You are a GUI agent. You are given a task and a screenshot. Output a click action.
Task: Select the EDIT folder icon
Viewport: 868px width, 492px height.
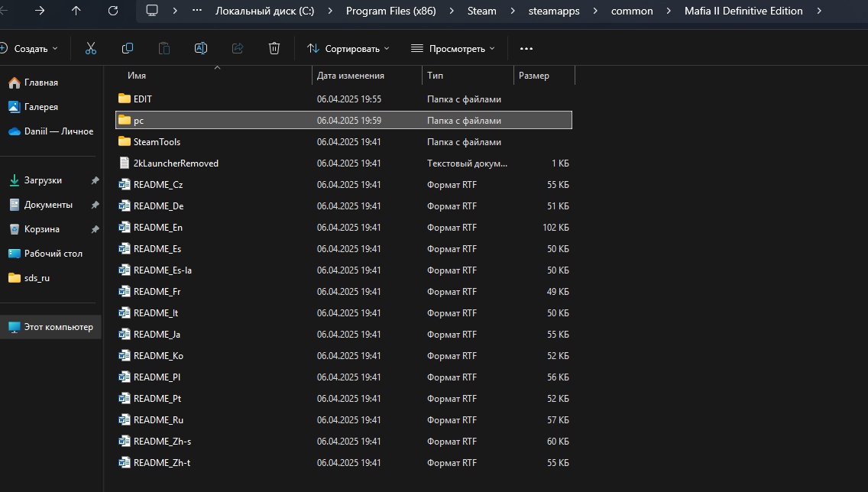click(125, 99)
